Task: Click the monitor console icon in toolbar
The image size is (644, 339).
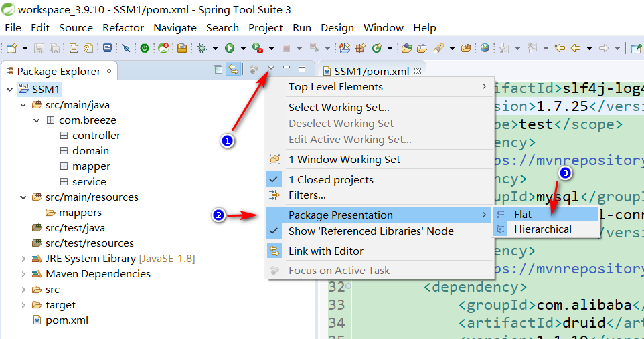Action: tap(108, 48)
